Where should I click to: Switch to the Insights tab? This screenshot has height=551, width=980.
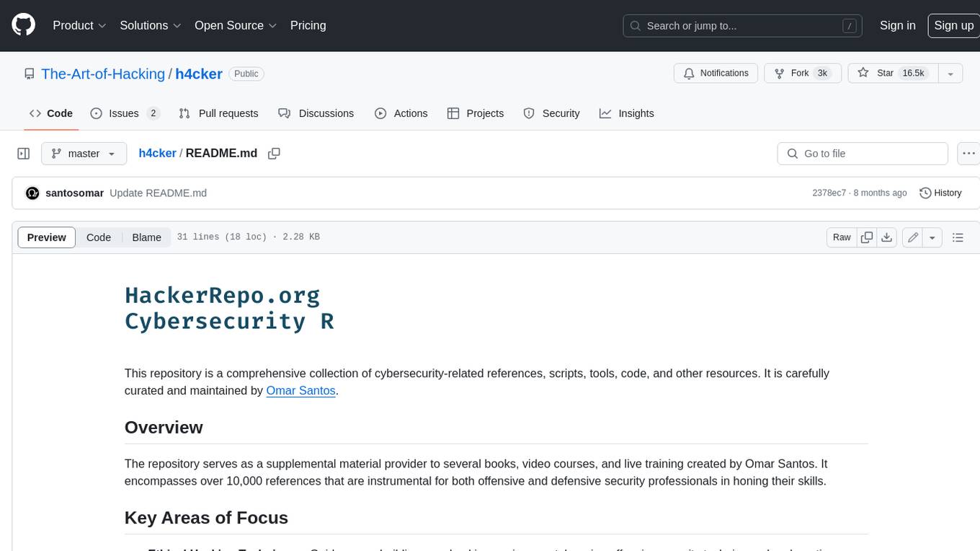click(627, 113)
